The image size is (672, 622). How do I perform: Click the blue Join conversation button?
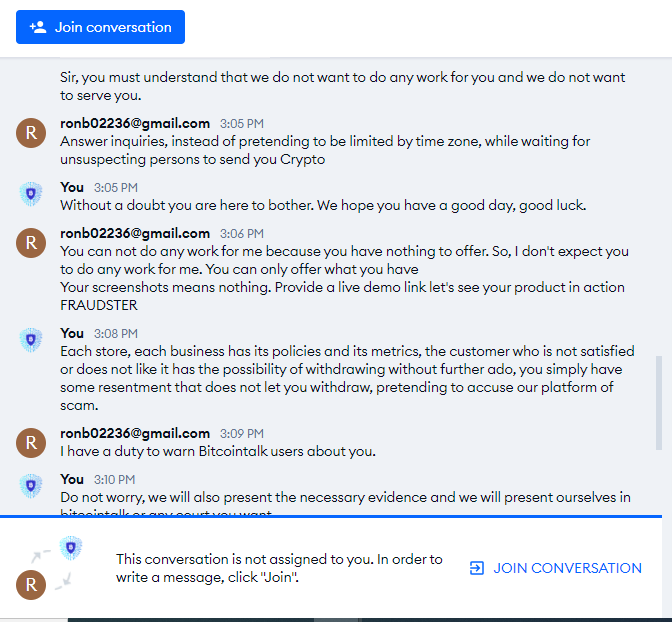100,27
